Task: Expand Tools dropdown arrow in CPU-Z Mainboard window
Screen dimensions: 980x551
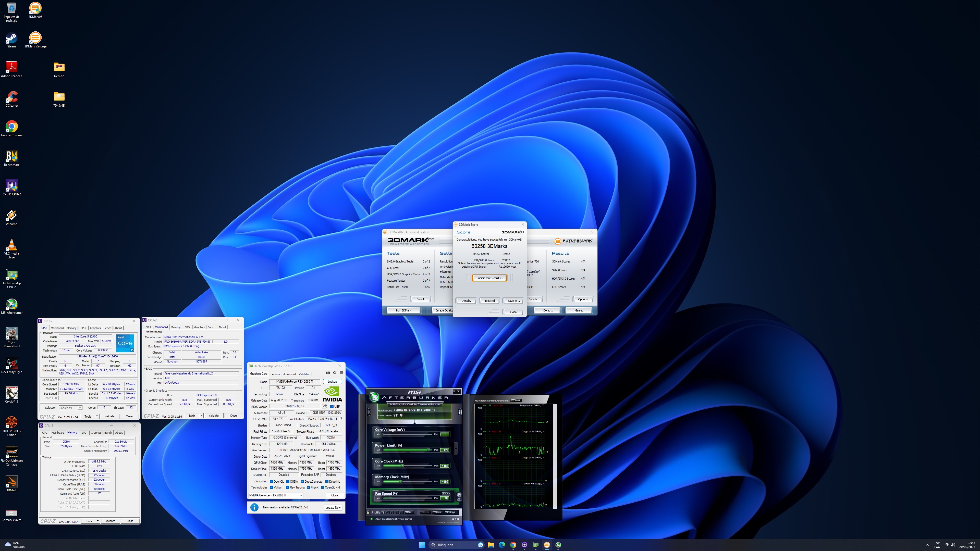Action: [201, 416]
